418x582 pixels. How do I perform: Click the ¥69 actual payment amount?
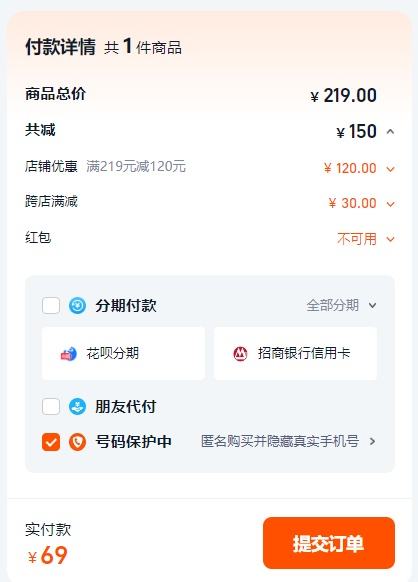click(x=48, y=555)
